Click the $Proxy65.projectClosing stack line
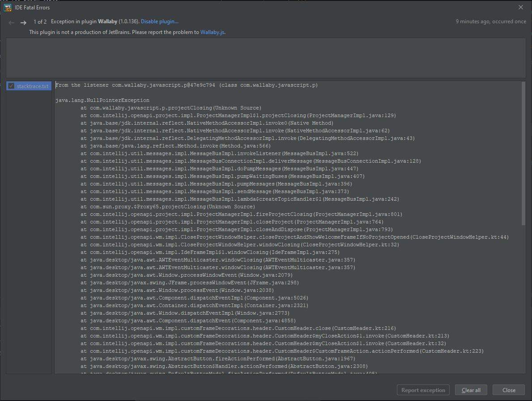 point(168,207)
